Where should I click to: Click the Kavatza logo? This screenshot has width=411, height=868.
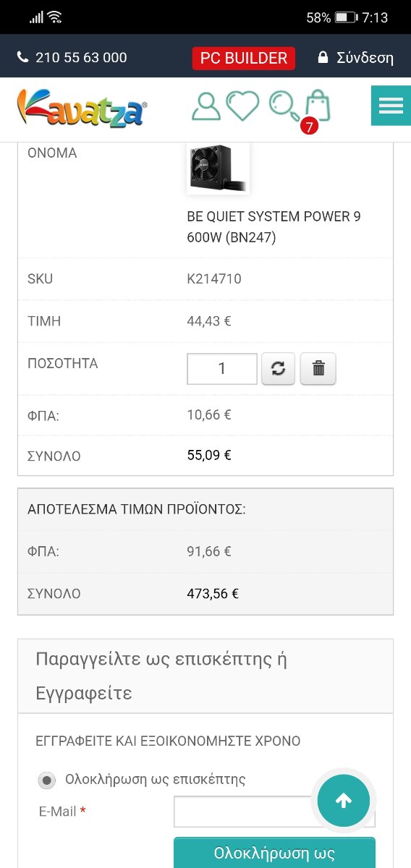pyautogui.click(x=82, y=108)
